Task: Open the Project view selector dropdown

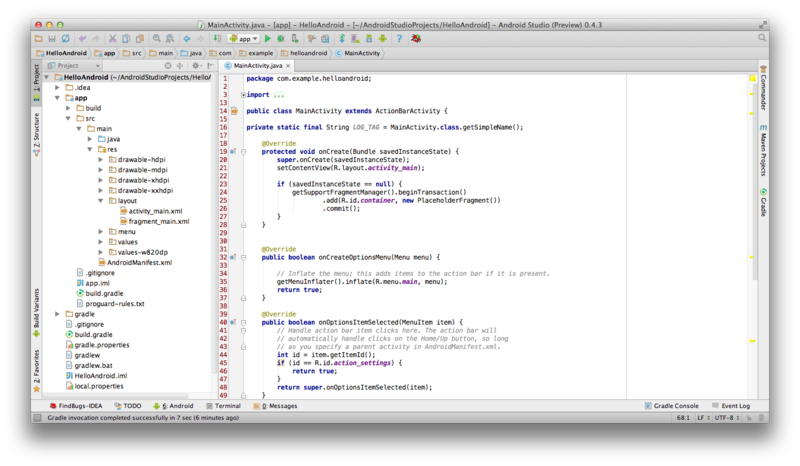Action: [x=73, y=65]
